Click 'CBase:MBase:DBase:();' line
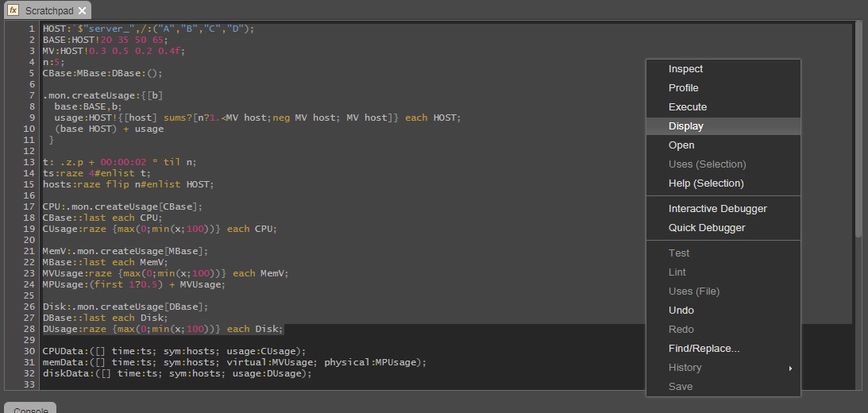Screen dimensions: 868x413 (102, 73)
